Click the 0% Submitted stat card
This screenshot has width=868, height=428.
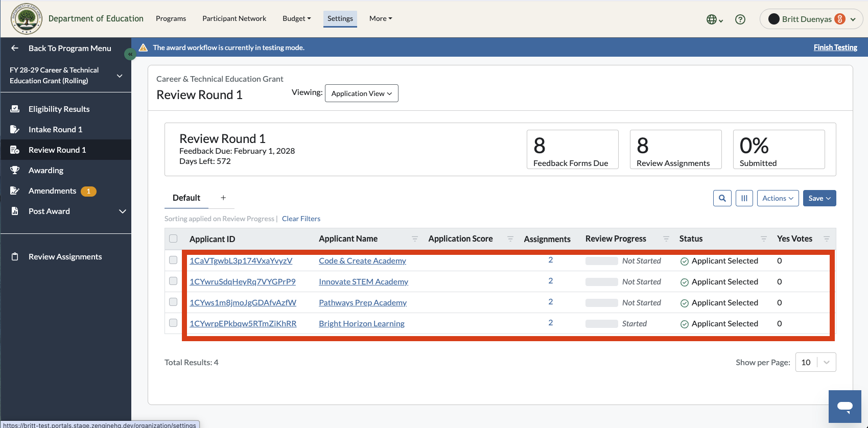[x=779, y=149]
